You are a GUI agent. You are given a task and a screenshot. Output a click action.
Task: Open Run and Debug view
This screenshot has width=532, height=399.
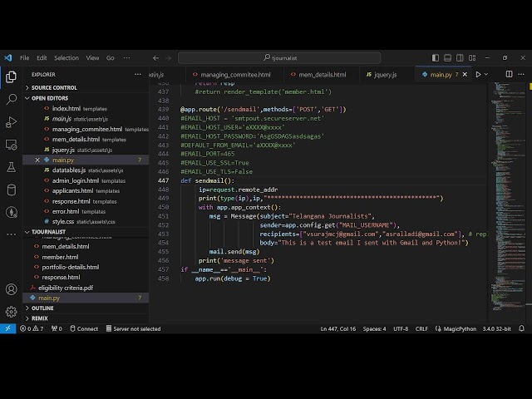click(x=11, y=122)
